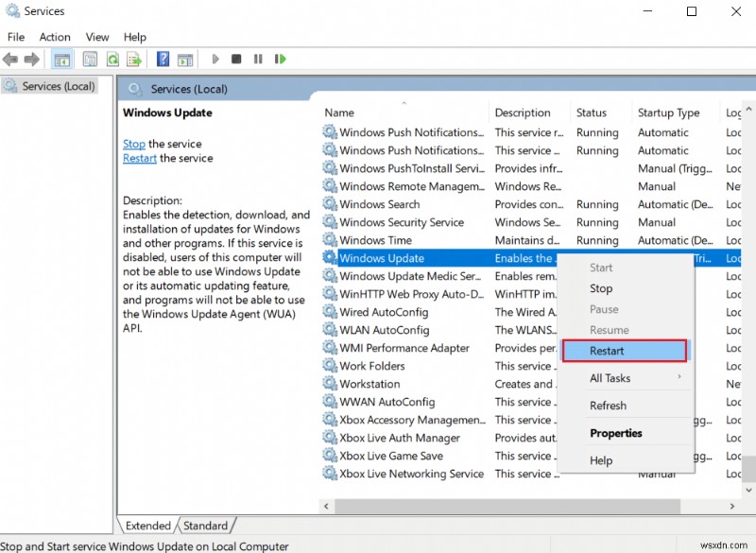Open Properties from the context menu
The height and width of the screenshot is (553, 756).
click(618, 433)
